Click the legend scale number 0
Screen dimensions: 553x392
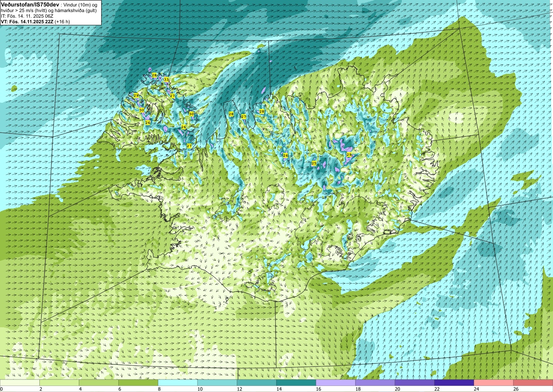coord(1,389)
